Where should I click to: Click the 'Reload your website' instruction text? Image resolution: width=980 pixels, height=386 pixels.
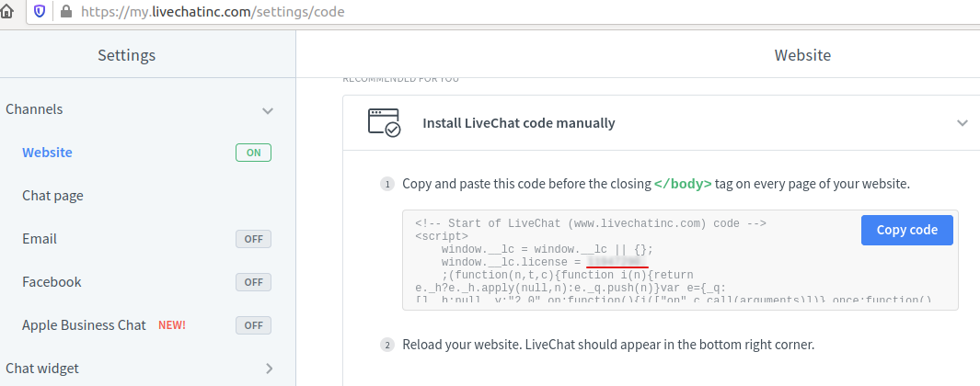(x=608, y=345)
